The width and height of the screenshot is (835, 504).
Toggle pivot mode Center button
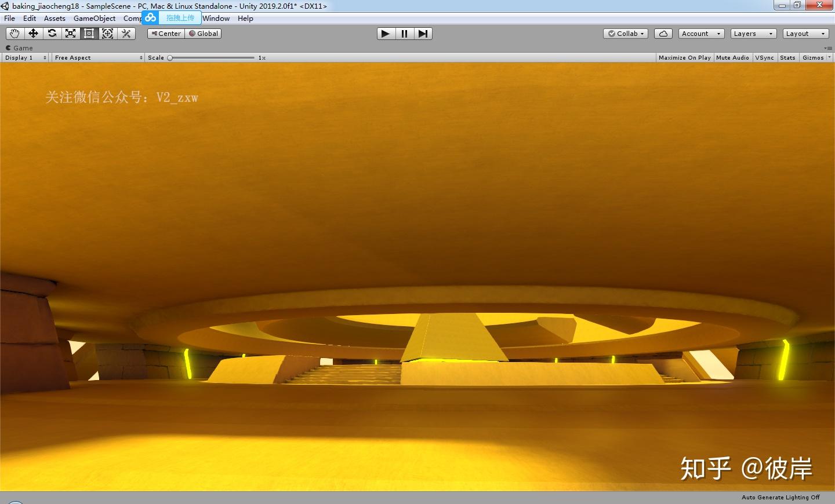pos(166,34)
